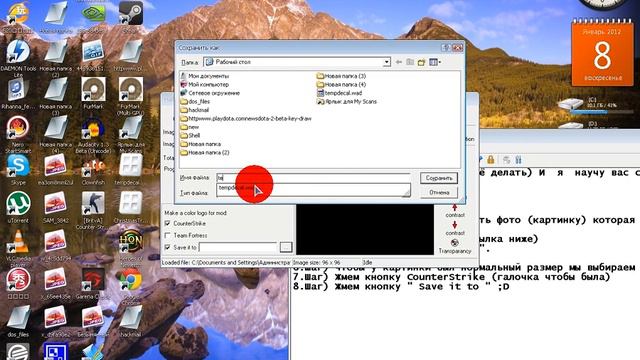The width and height of the screenshot is (640, 360).
Task: Go back using the Save dialog back arrow
Action: pos(399,62)
